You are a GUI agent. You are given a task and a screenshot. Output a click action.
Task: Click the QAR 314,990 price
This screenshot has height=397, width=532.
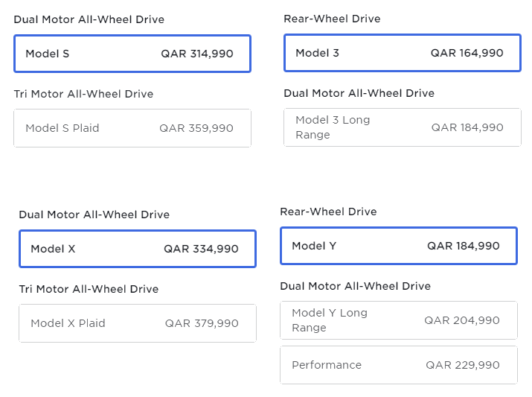pyautogui.click(x=197, y=54)
